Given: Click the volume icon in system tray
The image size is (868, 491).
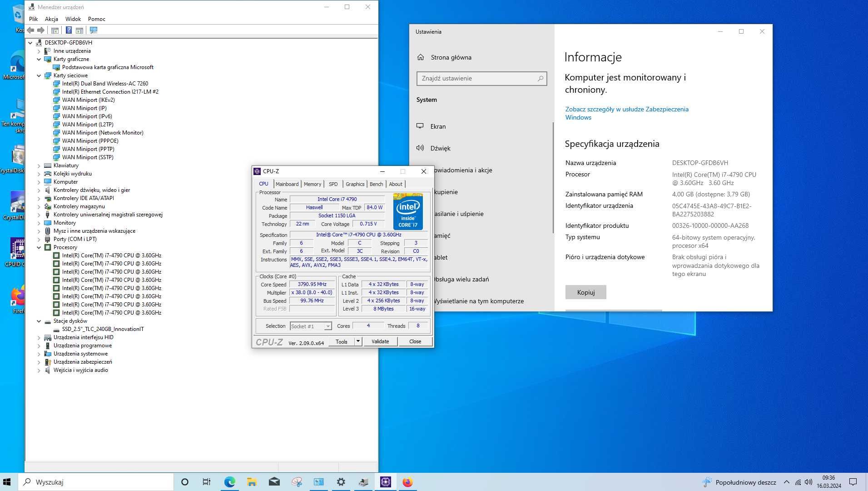Looking at the screenshot, I should (808, 482).
